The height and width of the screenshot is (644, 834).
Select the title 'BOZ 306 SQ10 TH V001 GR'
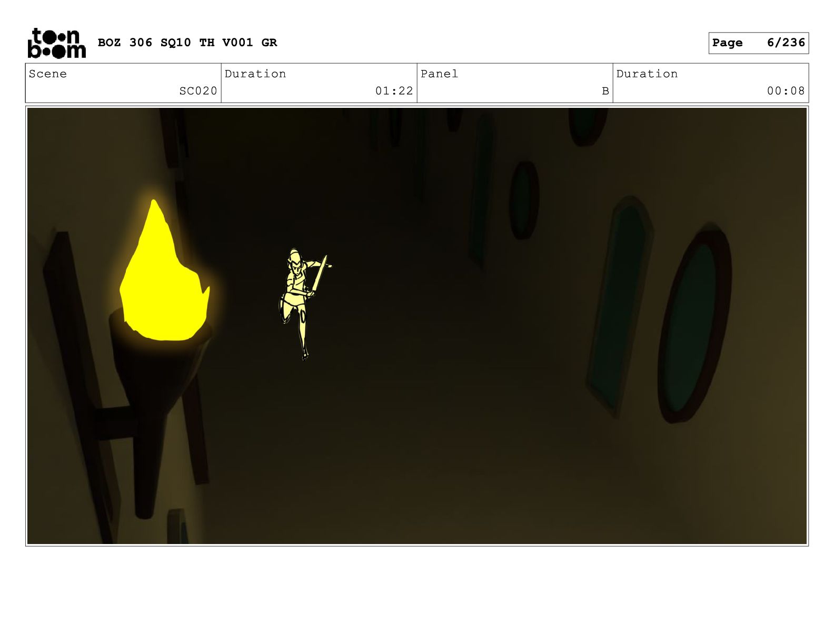tap(187, 43)
